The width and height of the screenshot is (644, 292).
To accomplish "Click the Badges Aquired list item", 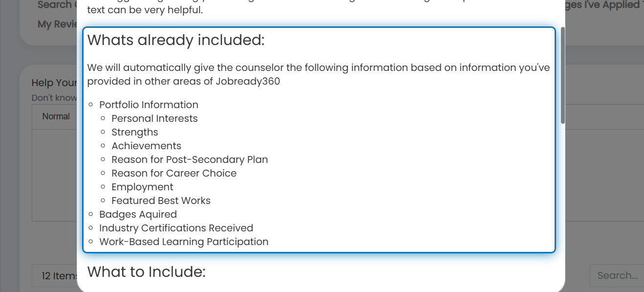I will [138, 214].
